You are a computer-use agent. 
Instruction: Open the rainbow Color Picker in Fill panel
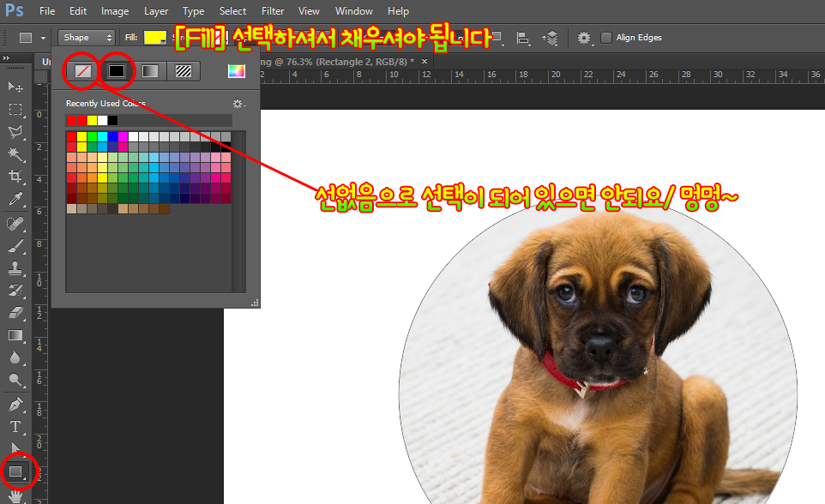[236, 71]
